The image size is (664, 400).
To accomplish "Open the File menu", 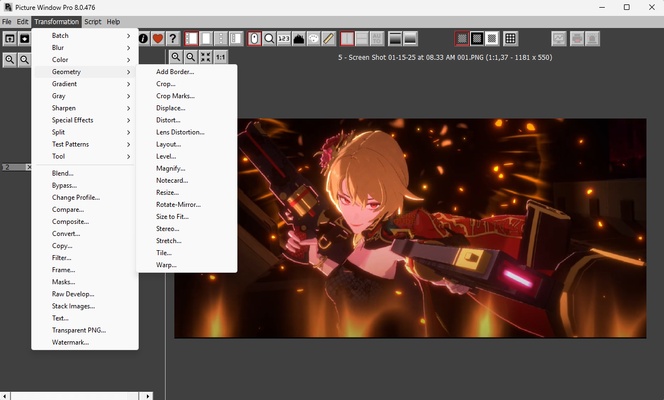I will point(7,22).
